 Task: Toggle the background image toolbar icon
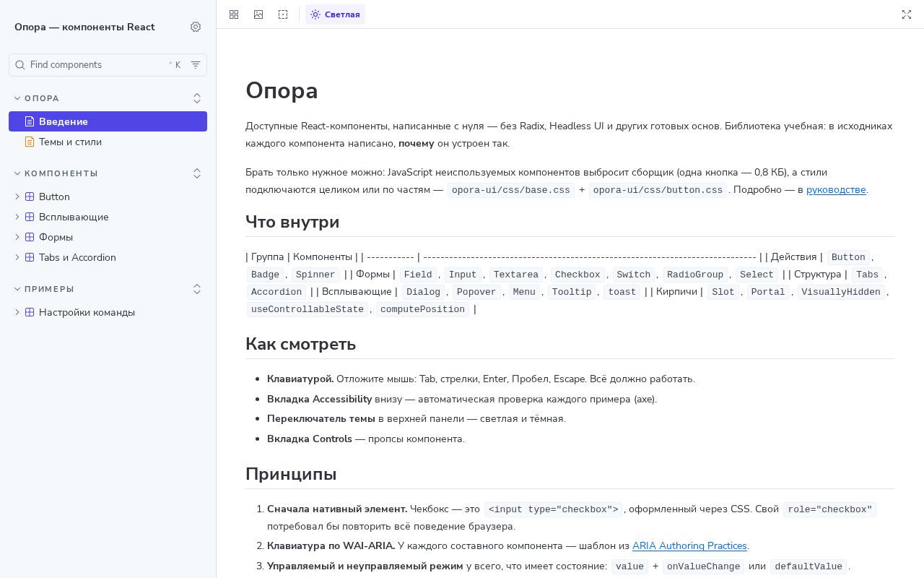coord(258,14)
